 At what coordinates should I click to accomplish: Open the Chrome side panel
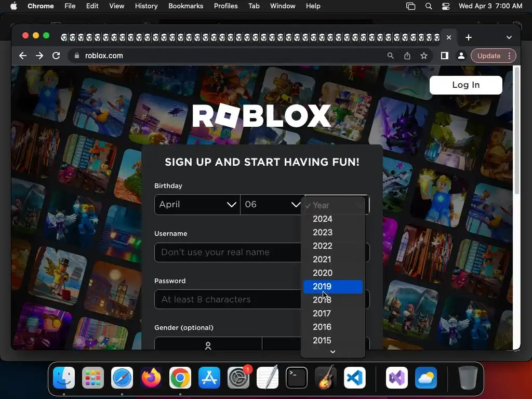(x=445, y=56)
